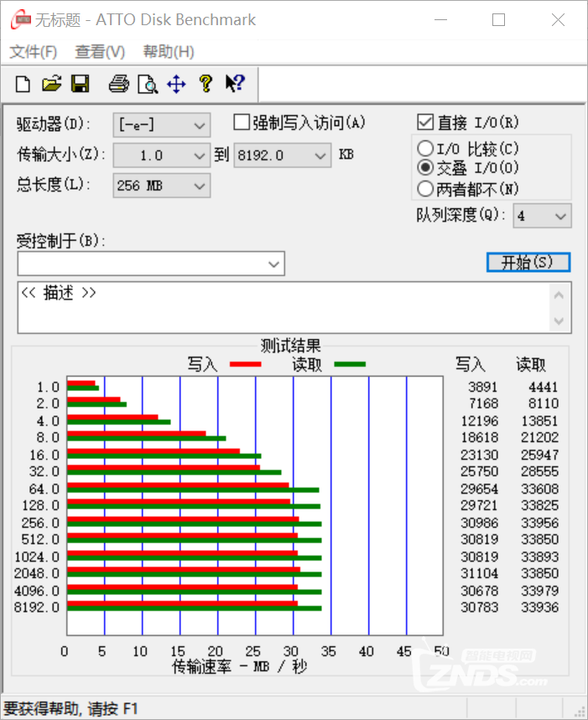This screenshot has height=720, width=588.
Task: Open the minimum transfer size 1.0 dropdown
Action: click(162, 155)
